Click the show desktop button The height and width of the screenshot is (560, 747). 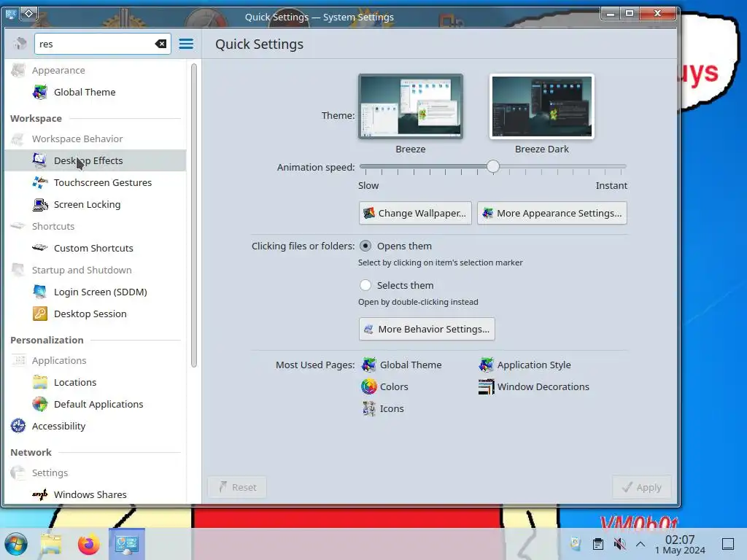[x=728, y=544]
